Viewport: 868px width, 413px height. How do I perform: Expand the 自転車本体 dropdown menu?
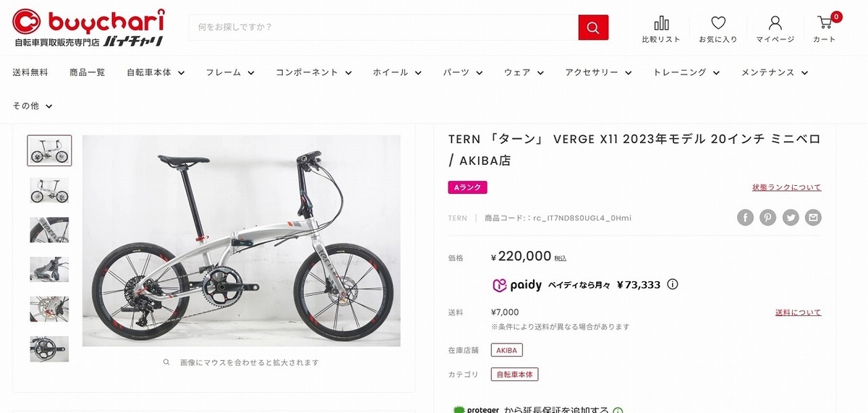[x=156, y=72]
